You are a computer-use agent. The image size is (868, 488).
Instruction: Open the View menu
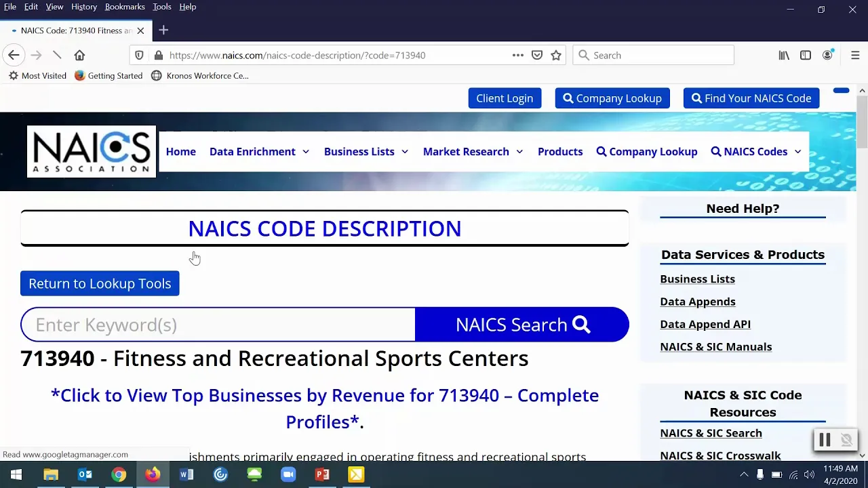pos(54,7)
